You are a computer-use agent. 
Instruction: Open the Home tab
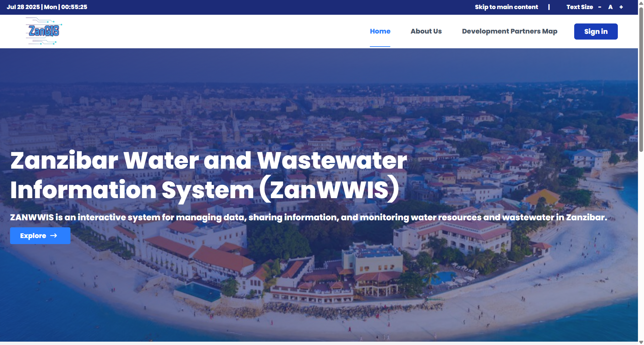(380, 31)
